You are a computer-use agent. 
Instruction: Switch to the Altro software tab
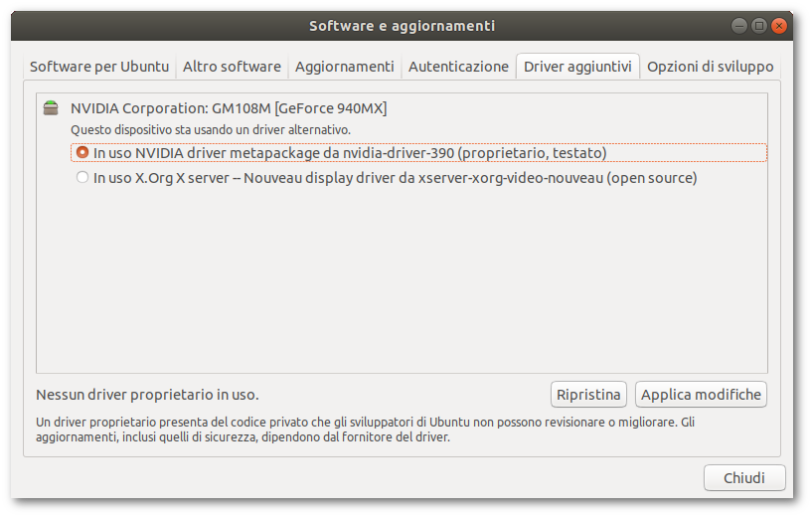click(x=232, y=67)
